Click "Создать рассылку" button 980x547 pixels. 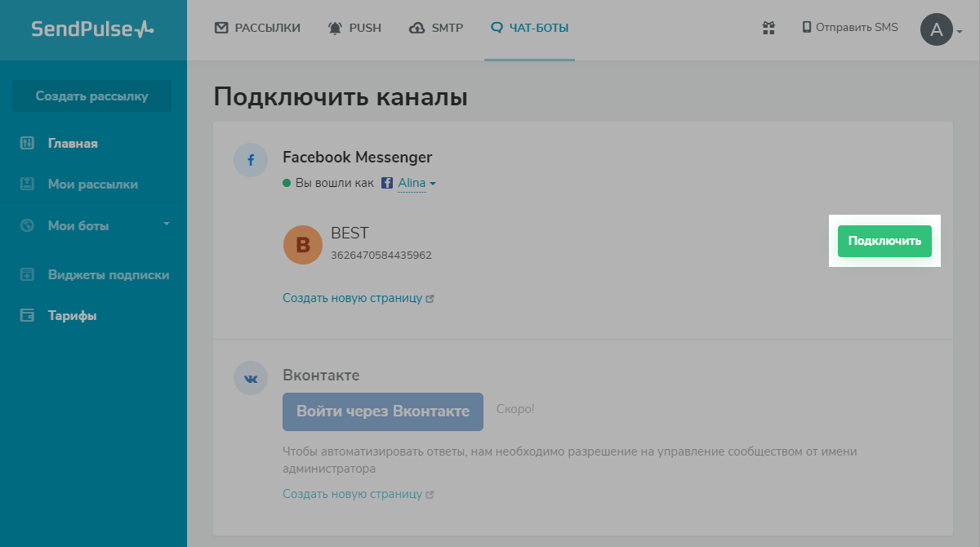92,96
